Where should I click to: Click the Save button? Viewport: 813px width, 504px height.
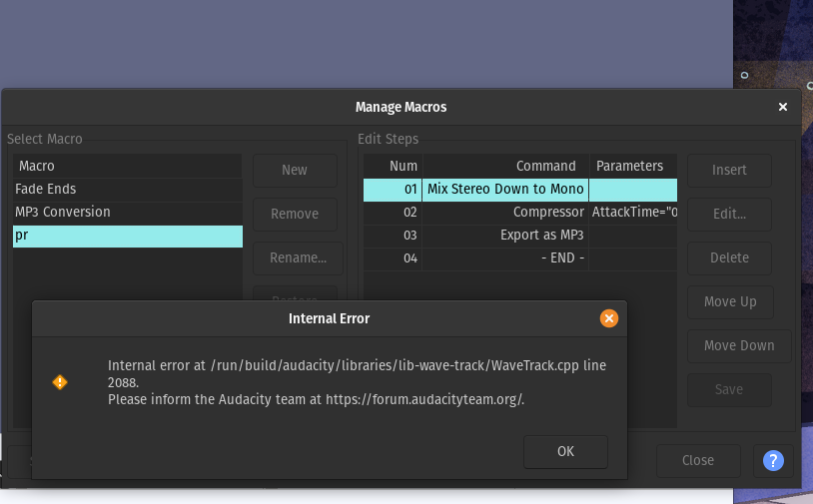[x=729, y=389]
